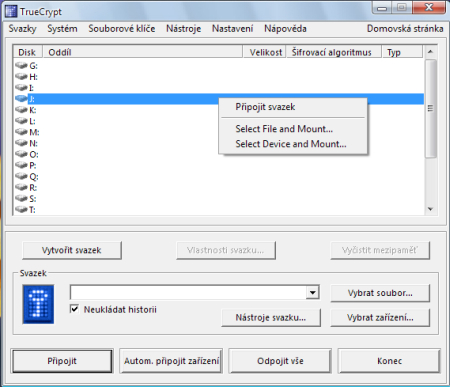Open the Nápověda menu
The height and width of the screenshot is (387, 450).
(x=285, y=29)
